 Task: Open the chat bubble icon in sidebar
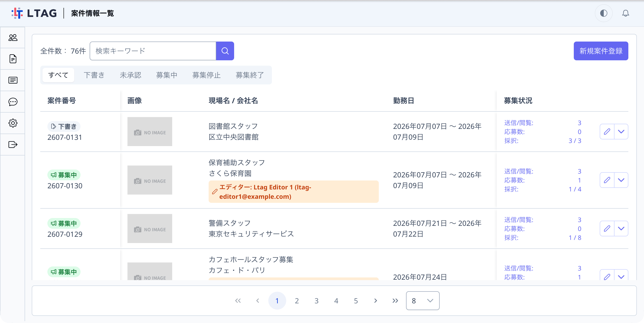pos(13,102)
